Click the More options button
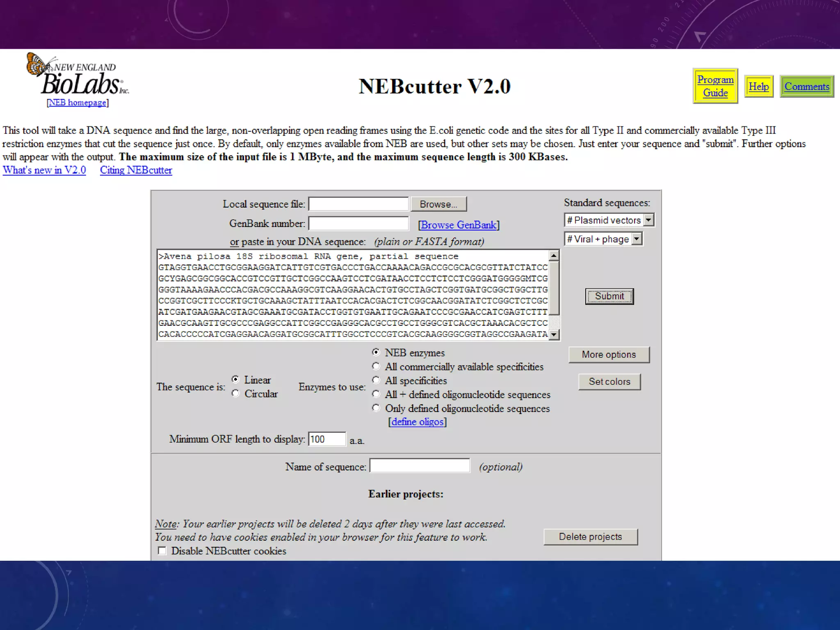The height and width of the screenshot is (630, 840). click(x=609, y=354)
